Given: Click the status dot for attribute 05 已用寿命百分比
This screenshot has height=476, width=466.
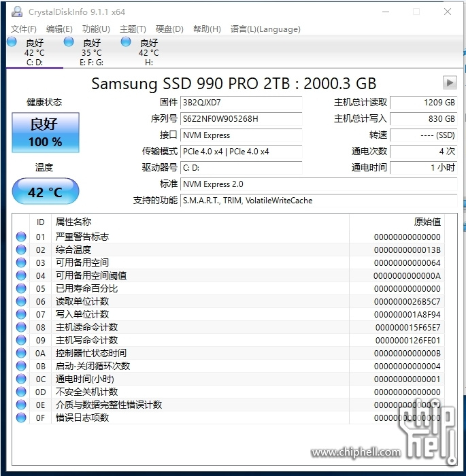Looking at the screenshot, I should pyautogui.click(x=21, y=288).
